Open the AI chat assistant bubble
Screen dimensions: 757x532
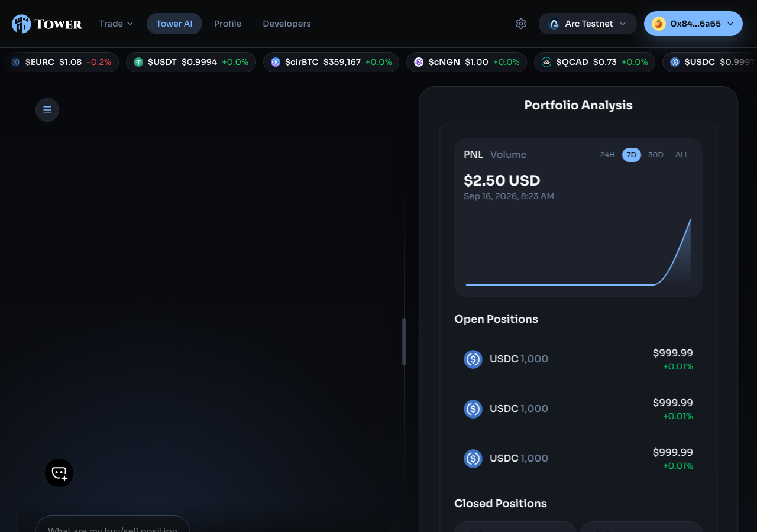tap(59, 473)
